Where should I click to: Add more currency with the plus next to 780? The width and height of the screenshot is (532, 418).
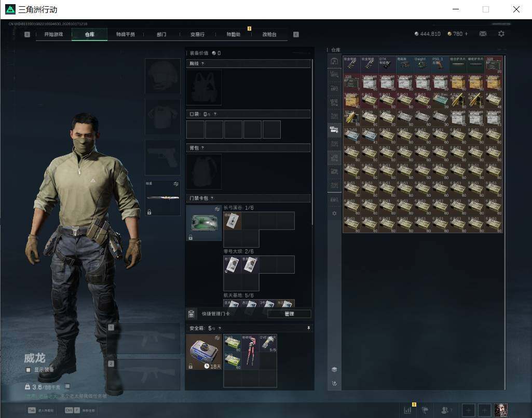pos(466,34)
